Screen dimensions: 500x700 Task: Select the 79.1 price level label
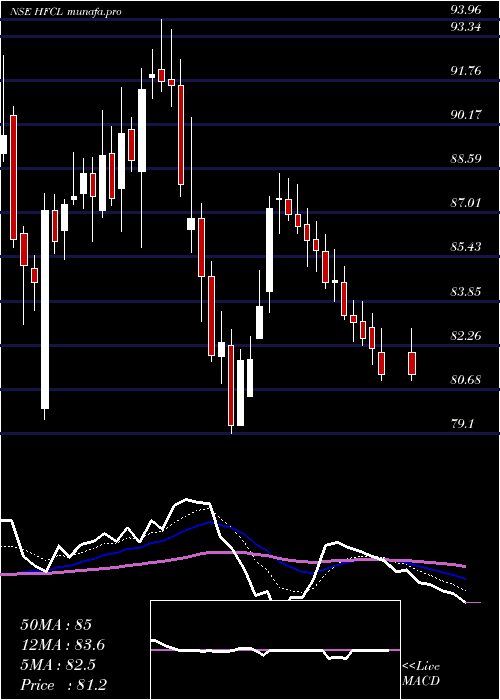[x=462, y=424]
